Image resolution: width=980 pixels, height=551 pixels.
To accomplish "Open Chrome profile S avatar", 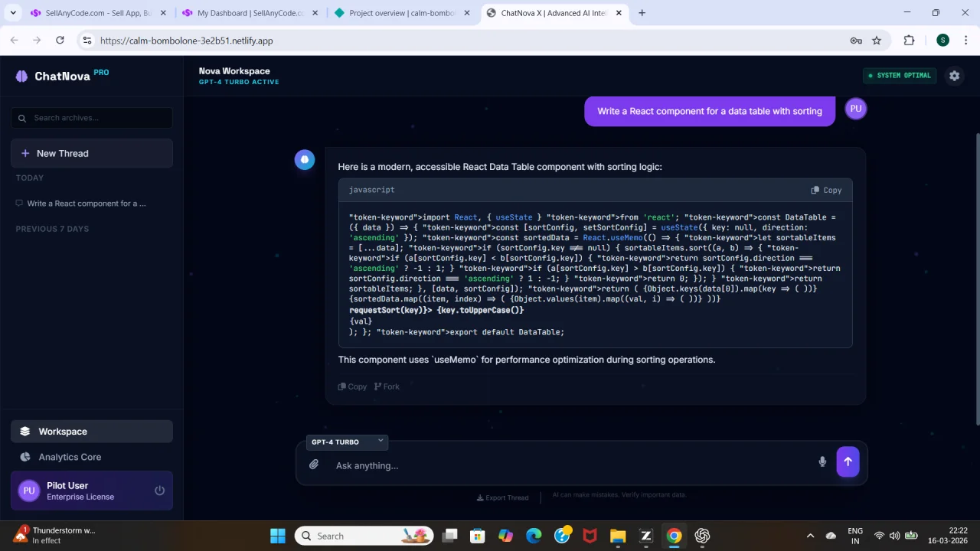I will click(x=942, y=41).
